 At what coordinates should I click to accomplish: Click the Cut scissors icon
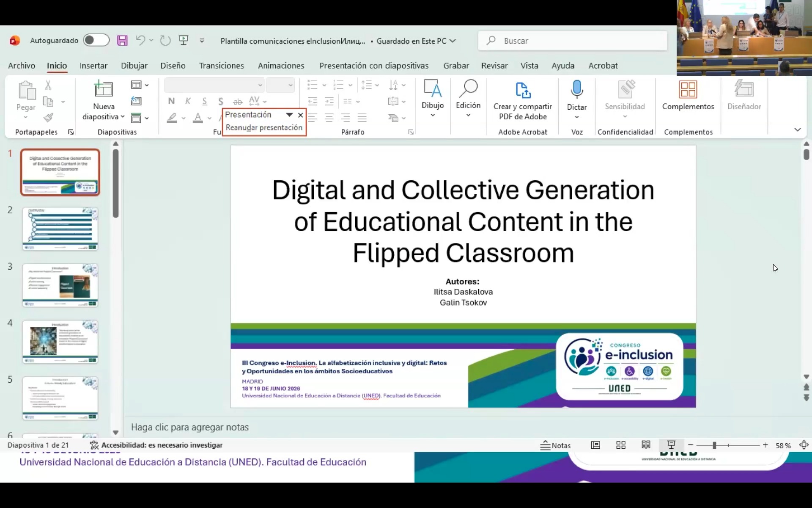point(48,85)
